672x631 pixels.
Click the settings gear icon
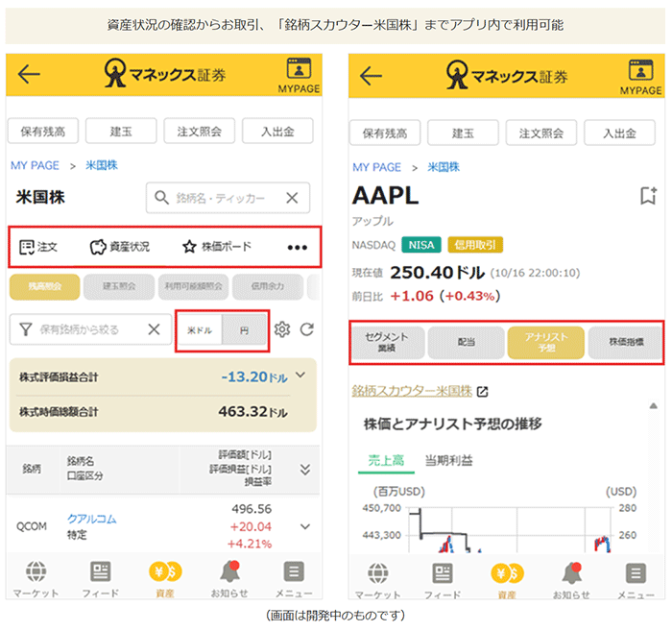pos(282,329)
